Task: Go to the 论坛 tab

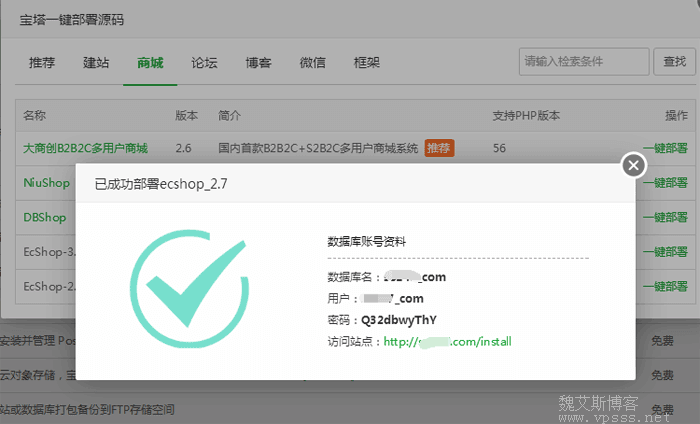Action: click(204, 63)
